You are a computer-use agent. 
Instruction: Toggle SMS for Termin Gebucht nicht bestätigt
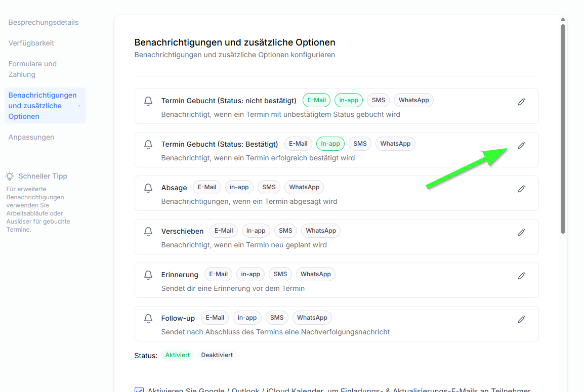coord(379,100)
